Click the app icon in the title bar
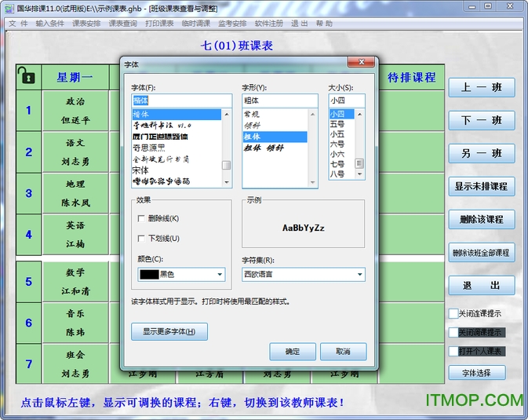 9,8
